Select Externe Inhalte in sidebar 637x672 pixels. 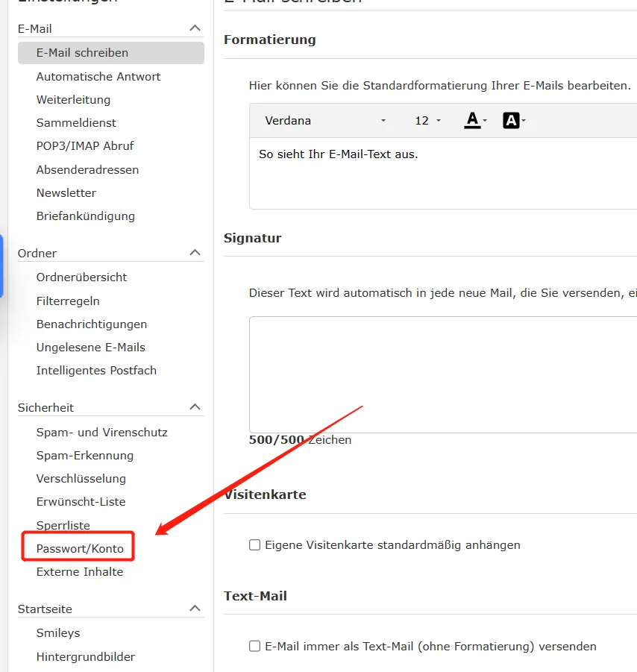80,571
